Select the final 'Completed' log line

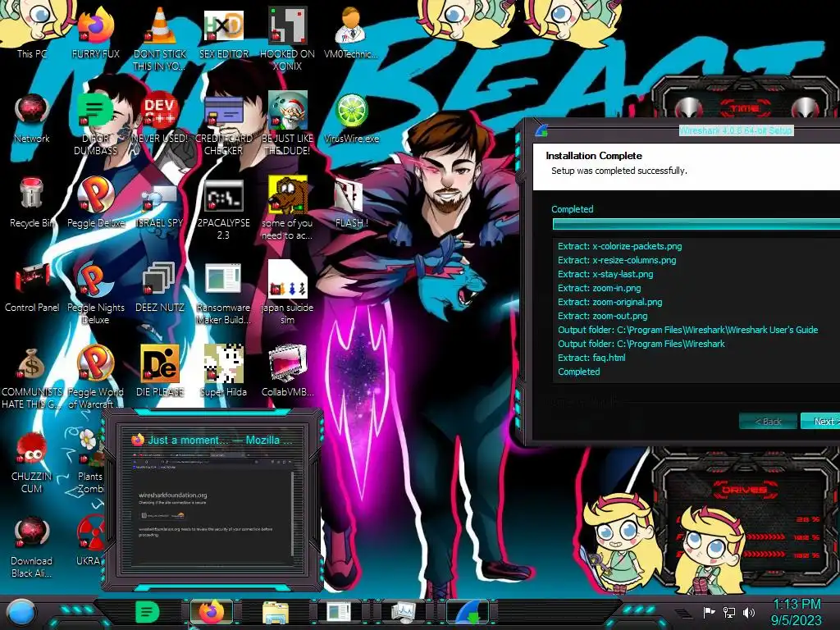(578, 372)
